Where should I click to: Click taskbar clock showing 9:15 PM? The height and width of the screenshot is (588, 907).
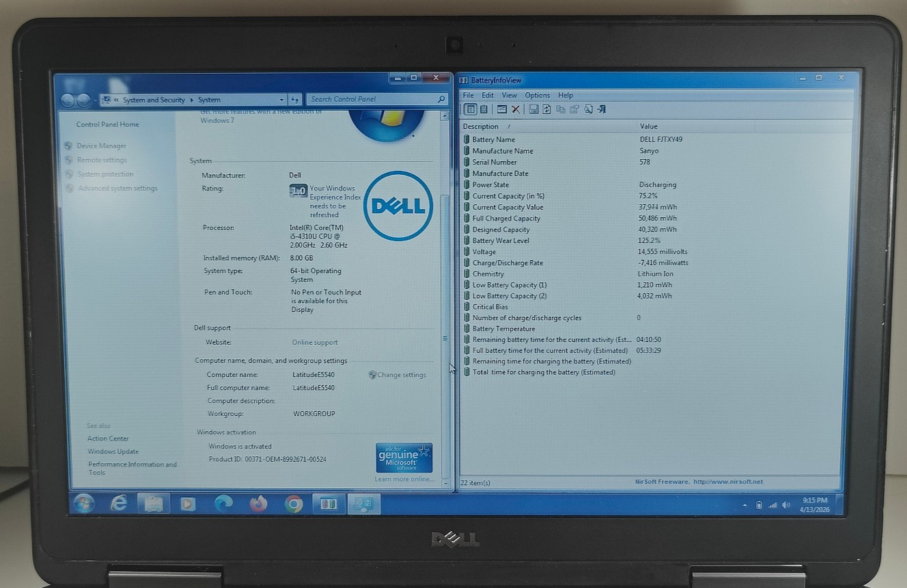[815, 505]
